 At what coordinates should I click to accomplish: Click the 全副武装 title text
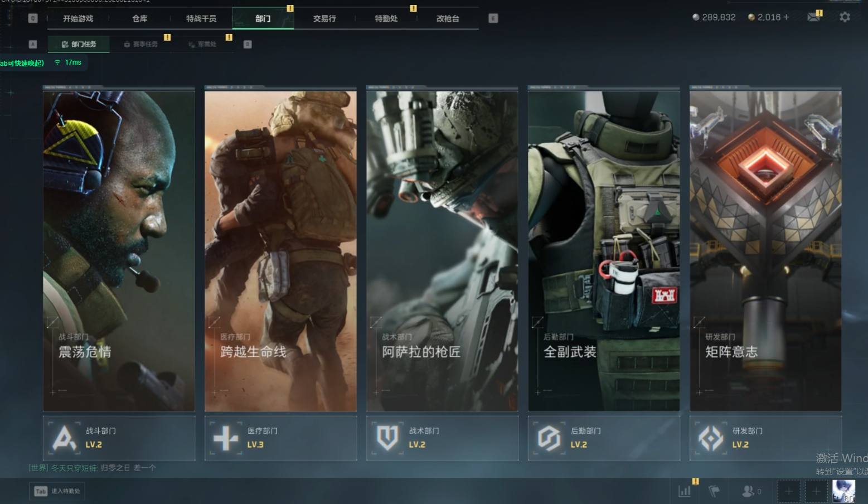coord(570,352)
